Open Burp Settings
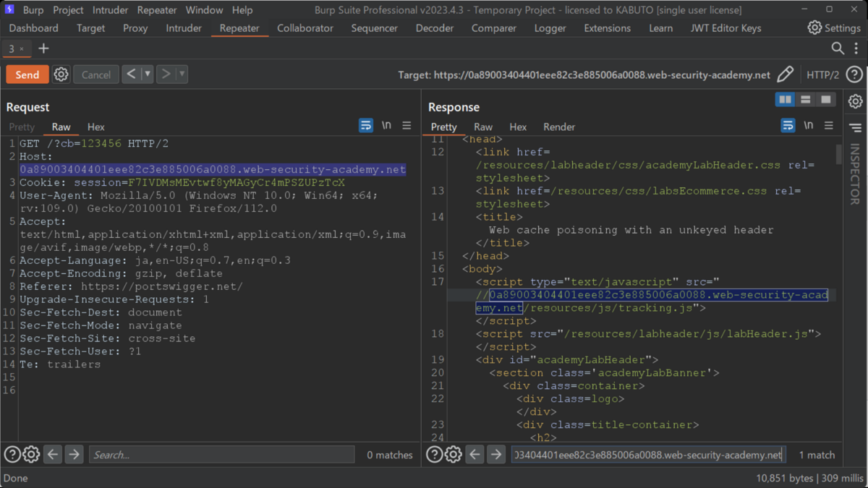The image size is (868, 488). [x=834, y=27]
